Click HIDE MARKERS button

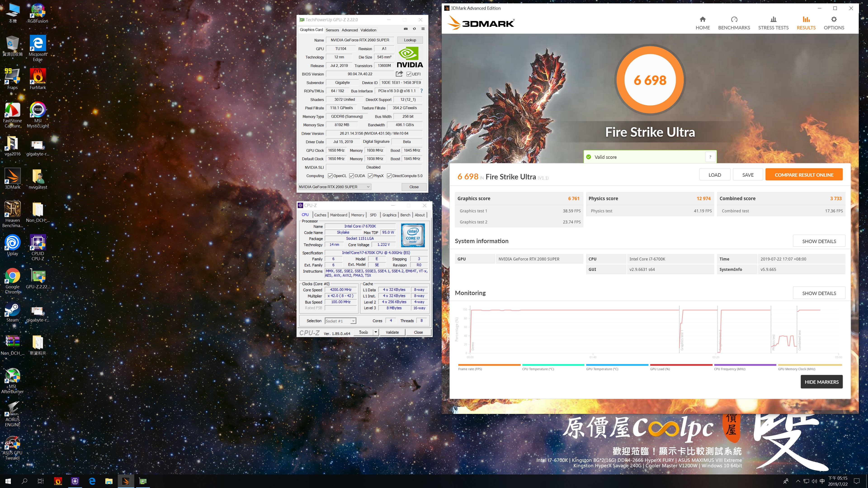point(821,382)
